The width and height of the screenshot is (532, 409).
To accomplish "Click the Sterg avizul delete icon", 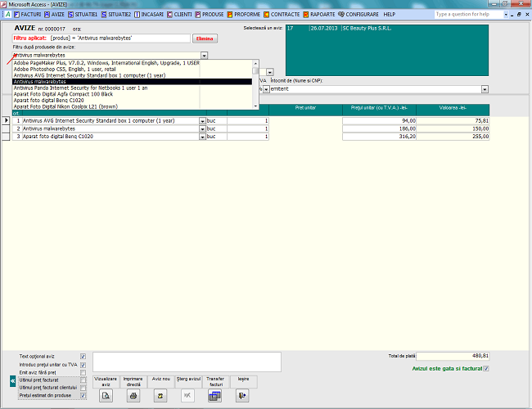I will 188,395.
